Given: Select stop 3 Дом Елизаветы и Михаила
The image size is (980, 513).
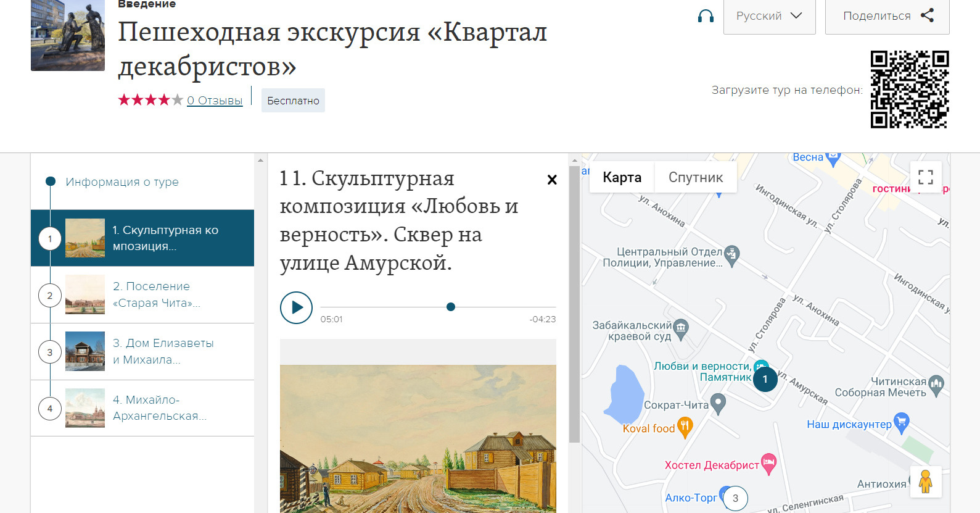Looking at the screenshot, I should click(x=142, y=352).
